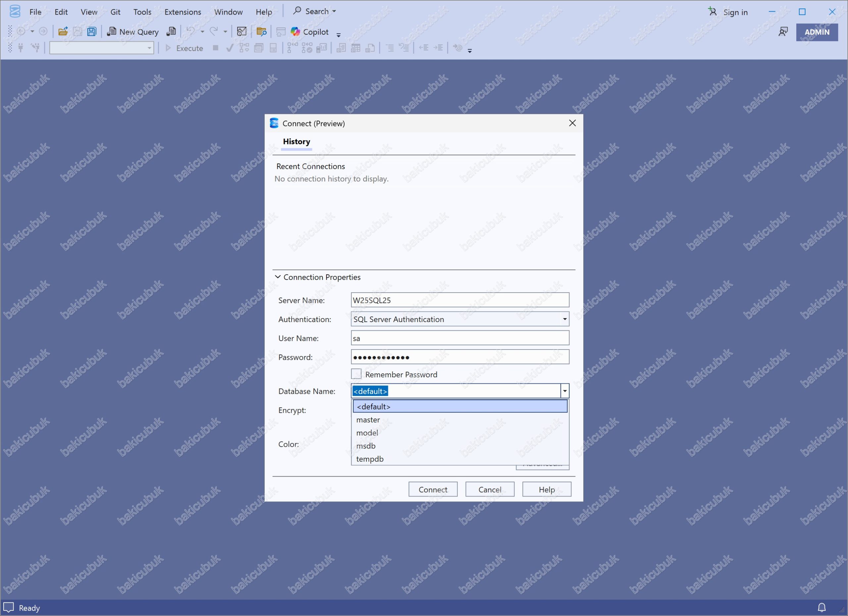The height and width of the screenshot is (616, 848).
Task: Click the Results to Text icon
Action: point(341,48)
